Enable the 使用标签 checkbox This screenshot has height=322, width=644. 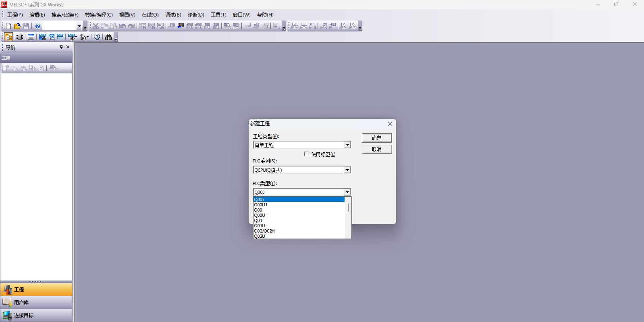pos(306,154)
